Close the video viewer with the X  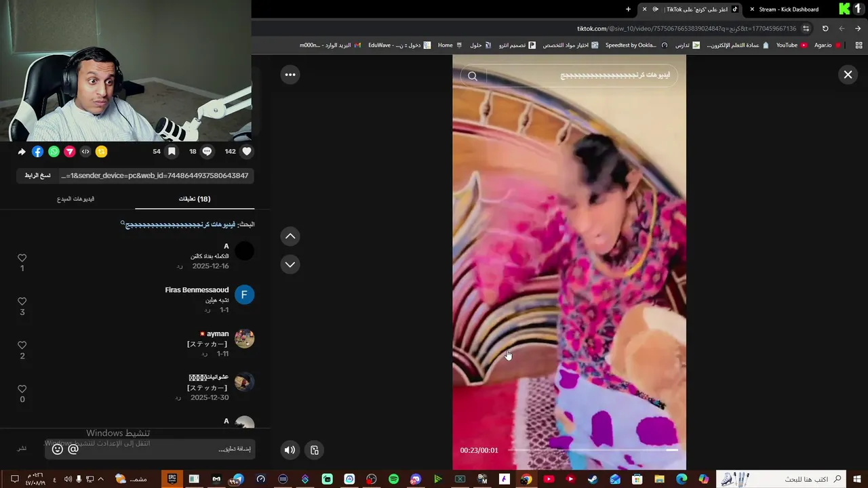pyautogui.click(x=848, y=75)
